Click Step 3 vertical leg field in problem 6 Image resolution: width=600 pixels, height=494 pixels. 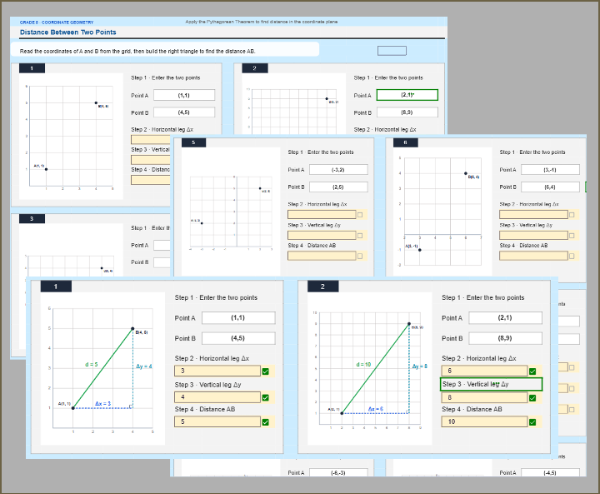[533, 235]
